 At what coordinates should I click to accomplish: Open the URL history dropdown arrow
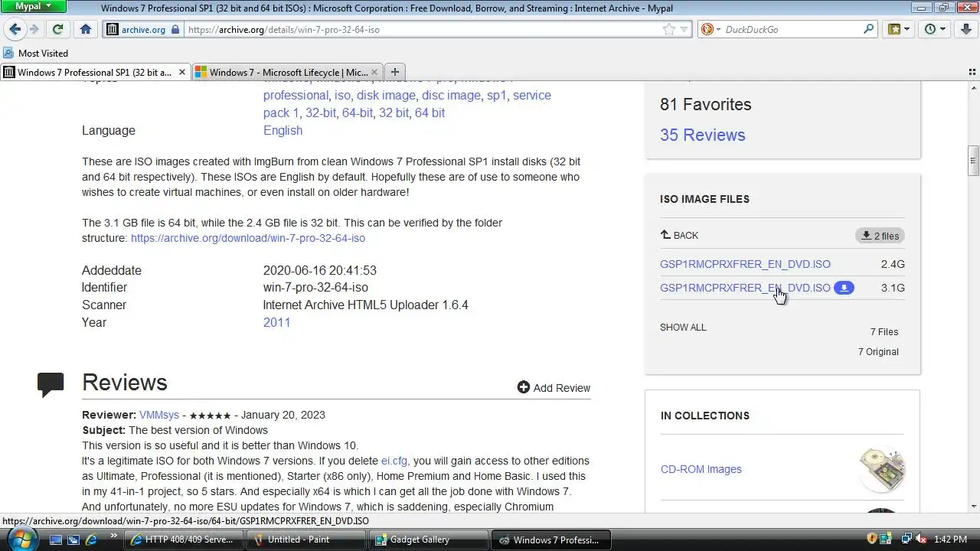(x=684, y=29)
